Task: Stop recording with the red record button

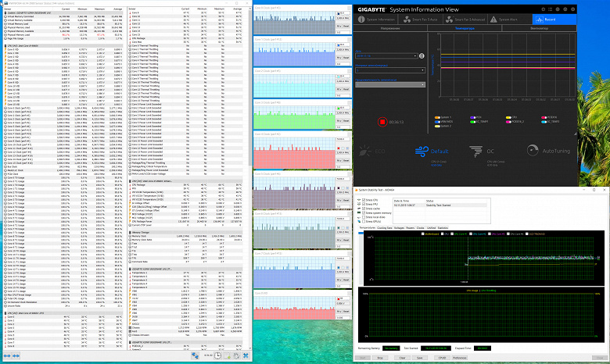Action: [x=382, y=121]
